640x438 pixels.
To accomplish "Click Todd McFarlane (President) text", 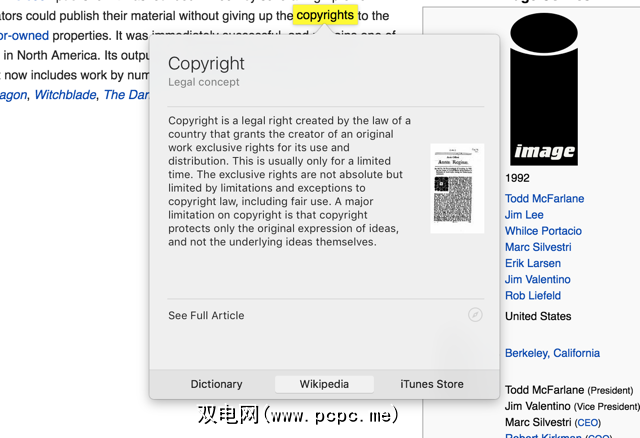I will 569,390.
